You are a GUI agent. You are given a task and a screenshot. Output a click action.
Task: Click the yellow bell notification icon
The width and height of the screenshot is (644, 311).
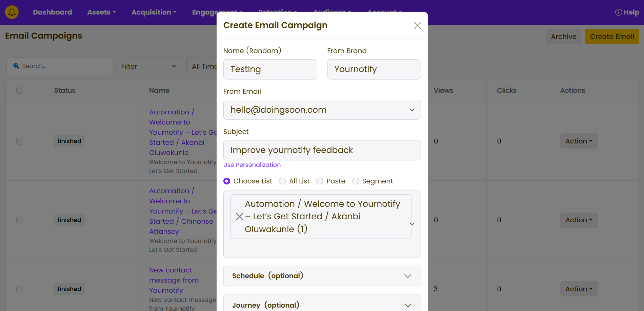(12, 12)
